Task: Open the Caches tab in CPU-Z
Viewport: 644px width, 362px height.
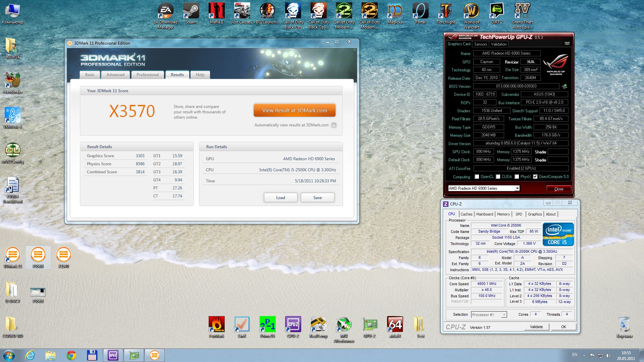Action: click(466, 214)
